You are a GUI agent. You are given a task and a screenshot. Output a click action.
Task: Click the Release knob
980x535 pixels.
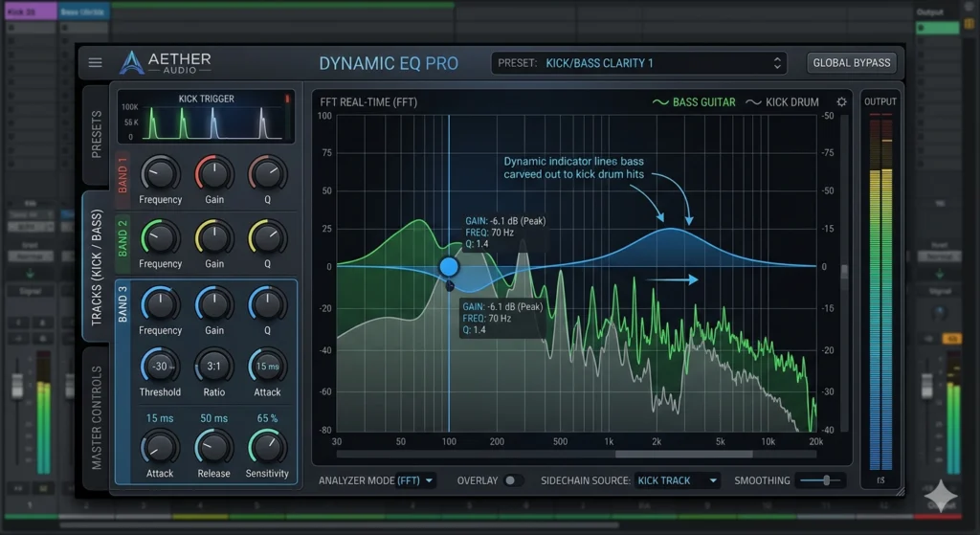coord(213,448)
